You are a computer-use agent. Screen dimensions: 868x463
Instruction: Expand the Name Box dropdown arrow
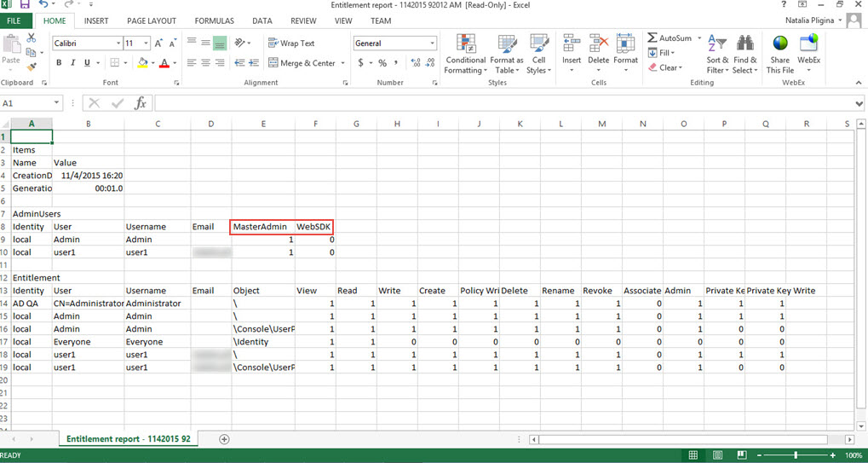point(57,103)
